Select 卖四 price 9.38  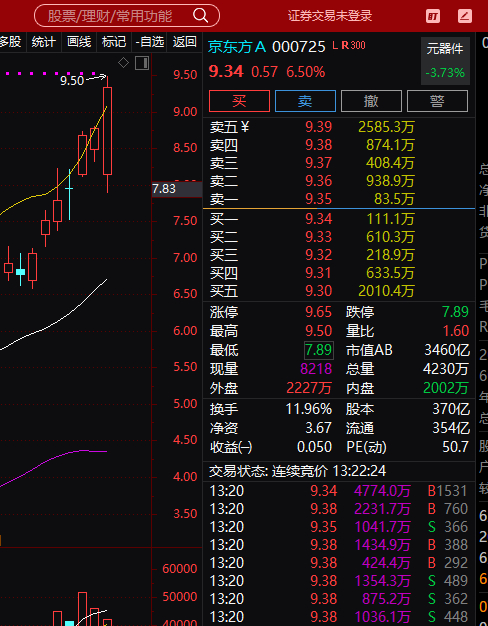coord(319,145)
